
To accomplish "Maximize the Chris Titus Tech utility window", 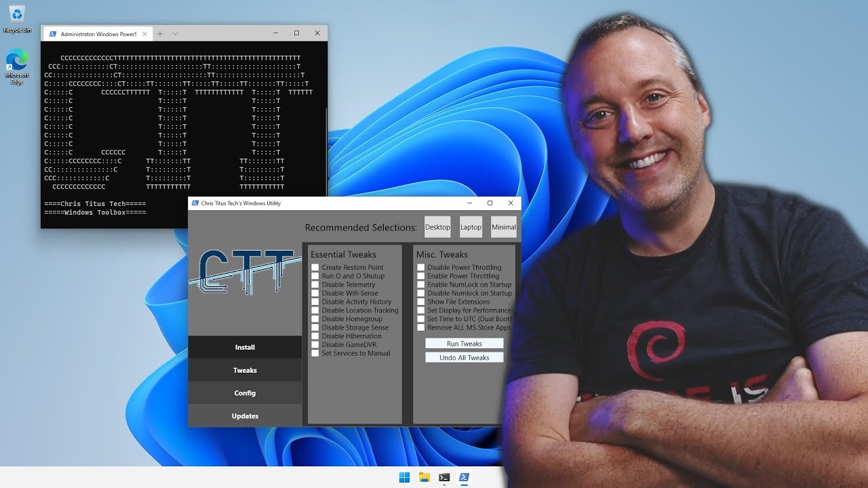I will point(490,203).
